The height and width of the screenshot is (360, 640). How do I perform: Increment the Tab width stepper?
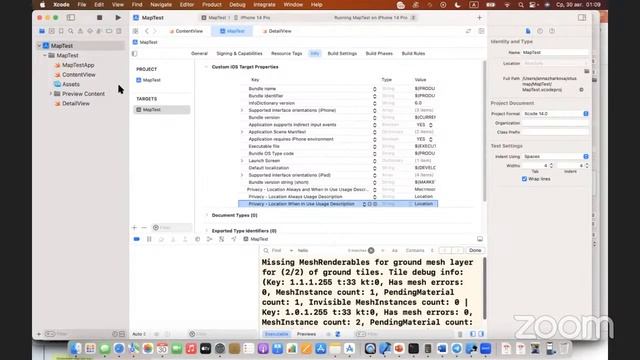pos(551,164)
